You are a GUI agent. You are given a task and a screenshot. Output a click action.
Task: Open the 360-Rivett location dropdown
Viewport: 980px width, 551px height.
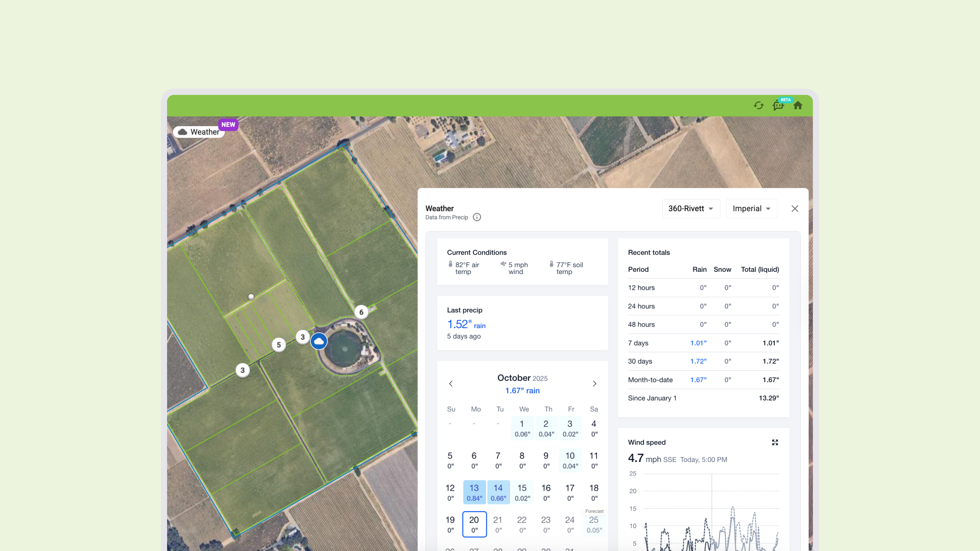point(690,208)
